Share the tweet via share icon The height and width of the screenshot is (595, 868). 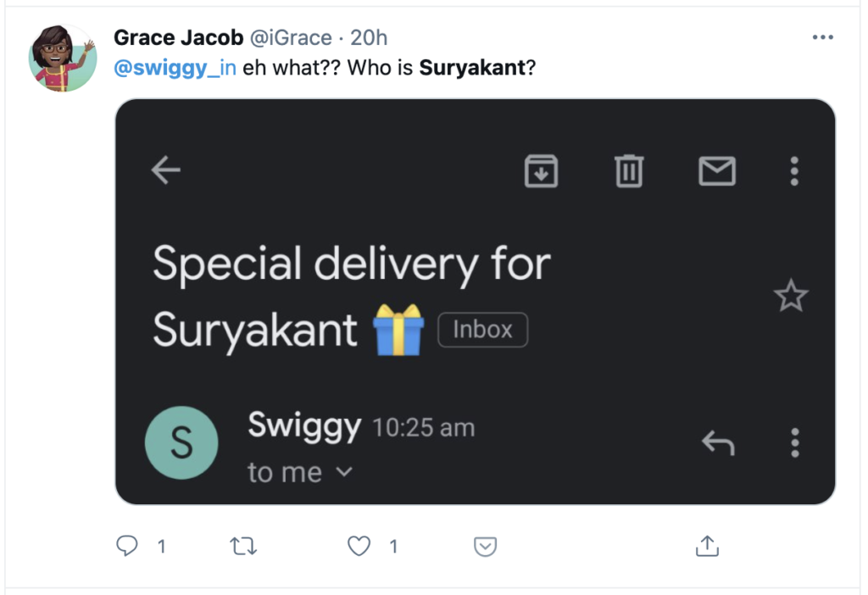click(x=706, y=547)
